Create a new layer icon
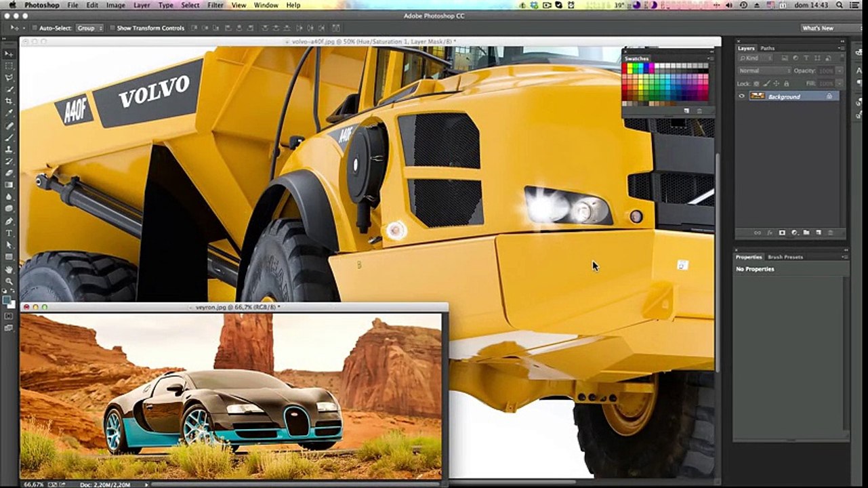Screen dimensions: 868x488 (819, 232)
